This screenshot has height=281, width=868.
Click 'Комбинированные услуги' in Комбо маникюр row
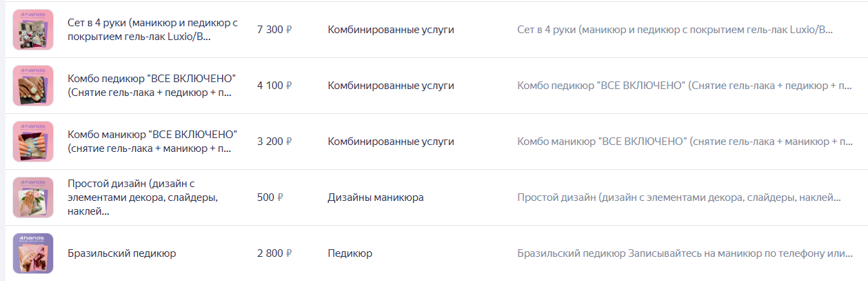pyautogui.click(x=391, y=142)
